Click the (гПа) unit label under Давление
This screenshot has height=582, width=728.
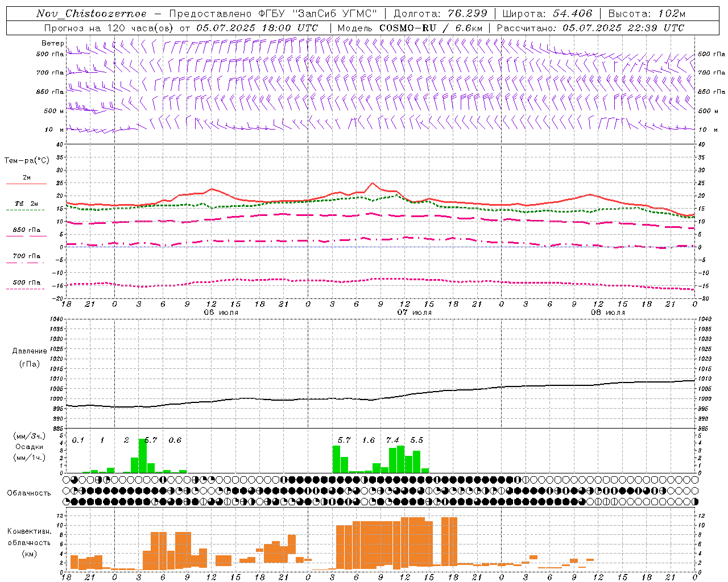[30, 364]
